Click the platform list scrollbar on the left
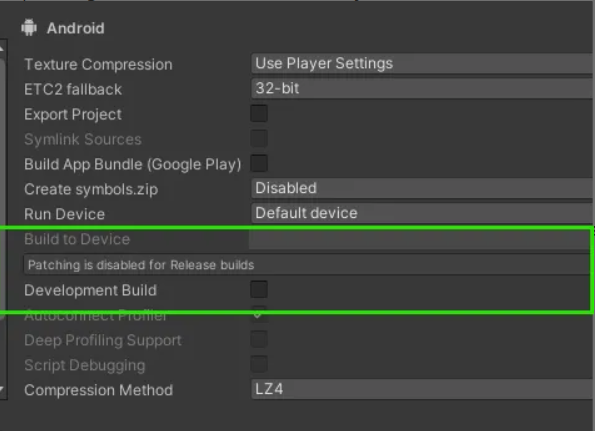Image resolution: width=595 pixels, height=431 pixels. click(x=2, y=190)
